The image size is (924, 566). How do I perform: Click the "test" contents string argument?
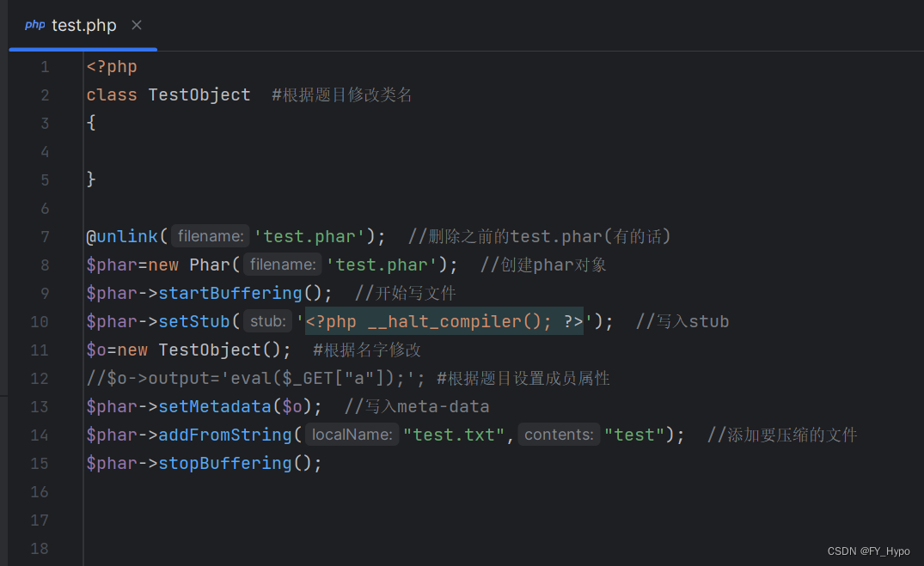coord(634,435)
